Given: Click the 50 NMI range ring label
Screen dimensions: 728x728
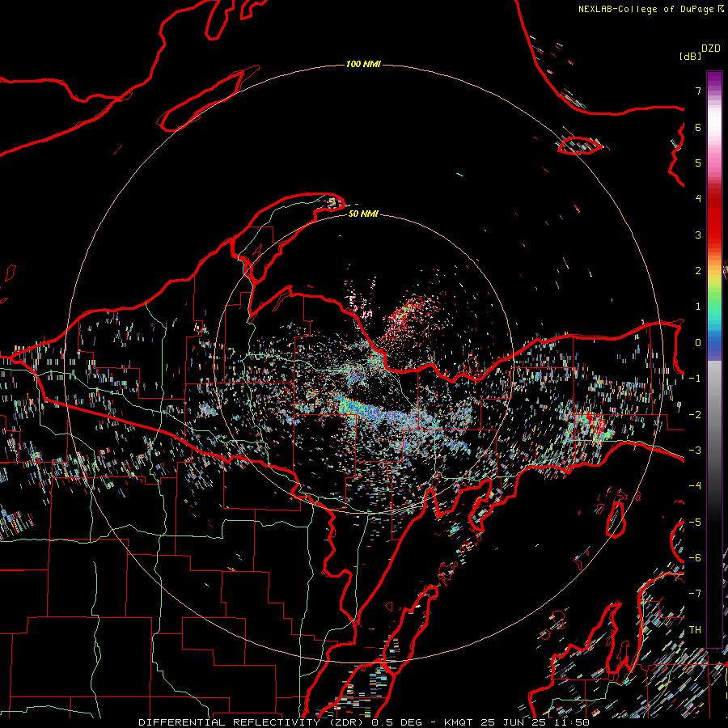Looking at the screenshot, I should tap(363, 214).
